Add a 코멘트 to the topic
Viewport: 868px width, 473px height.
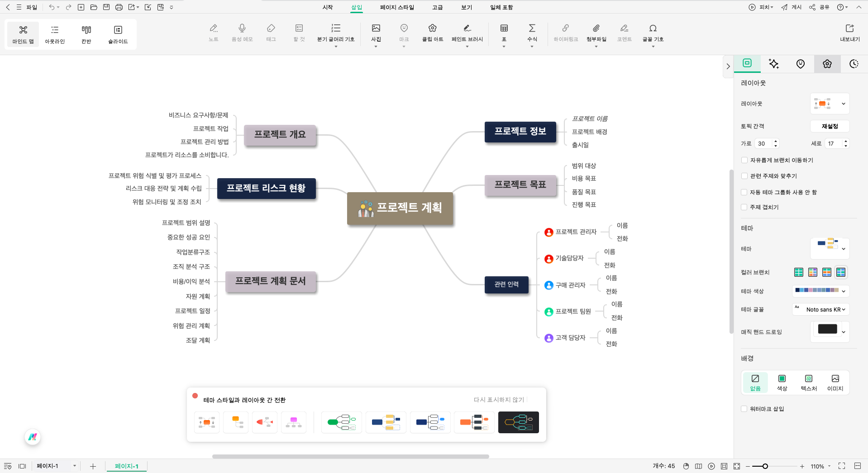pos(624,33)
